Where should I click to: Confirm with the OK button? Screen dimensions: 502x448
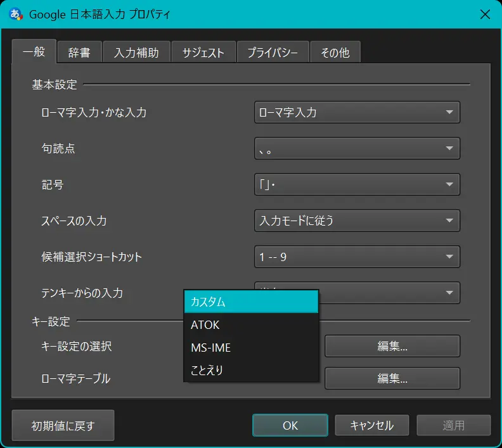point(290,426)
